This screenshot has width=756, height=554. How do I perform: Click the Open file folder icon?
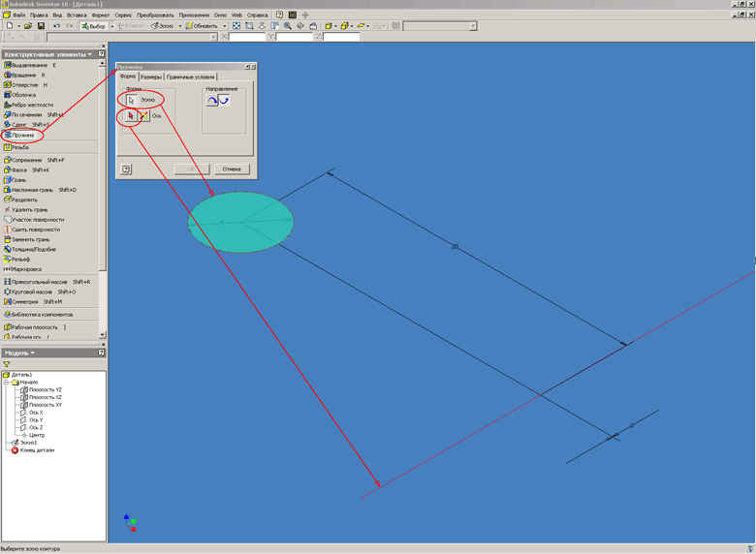28,26
